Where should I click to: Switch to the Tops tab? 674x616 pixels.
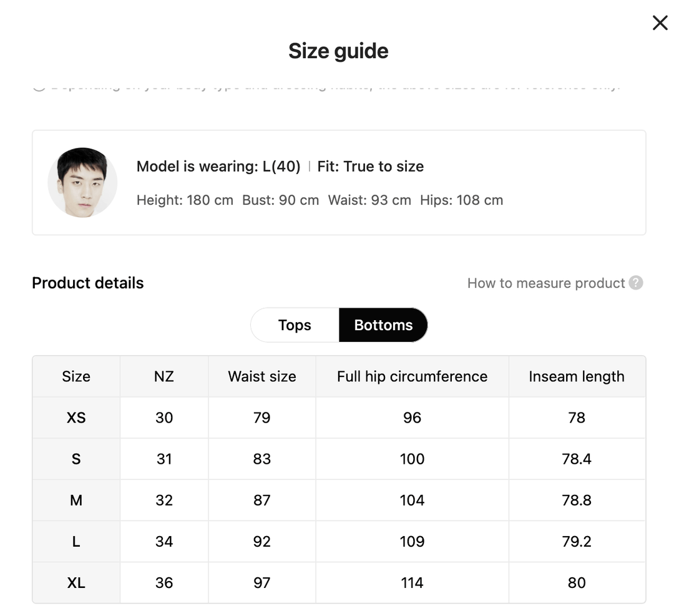295,325
